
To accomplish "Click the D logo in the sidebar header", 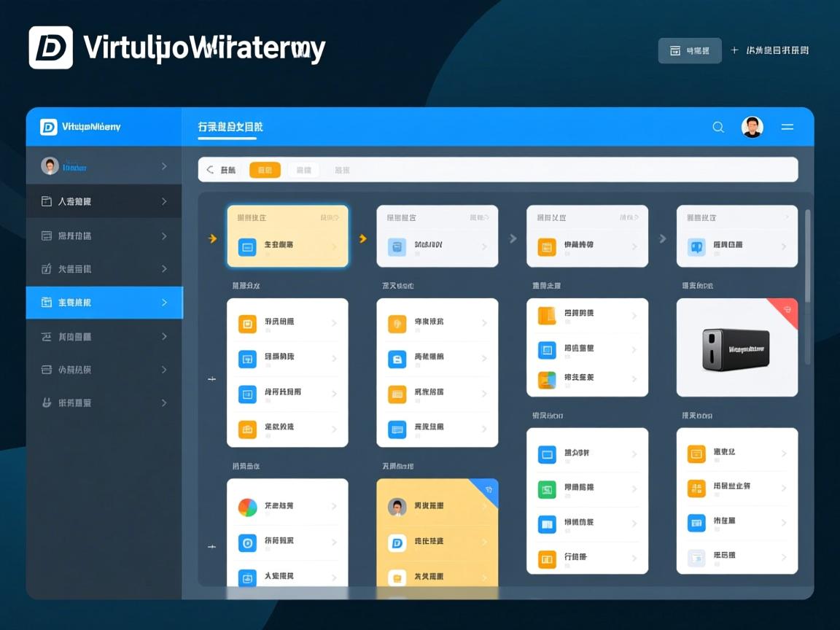I will pos(49,127).
